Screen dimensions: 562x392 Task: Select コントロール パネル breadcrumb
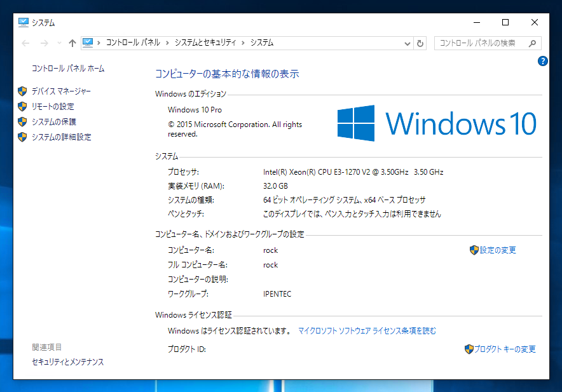pos(133,43)
